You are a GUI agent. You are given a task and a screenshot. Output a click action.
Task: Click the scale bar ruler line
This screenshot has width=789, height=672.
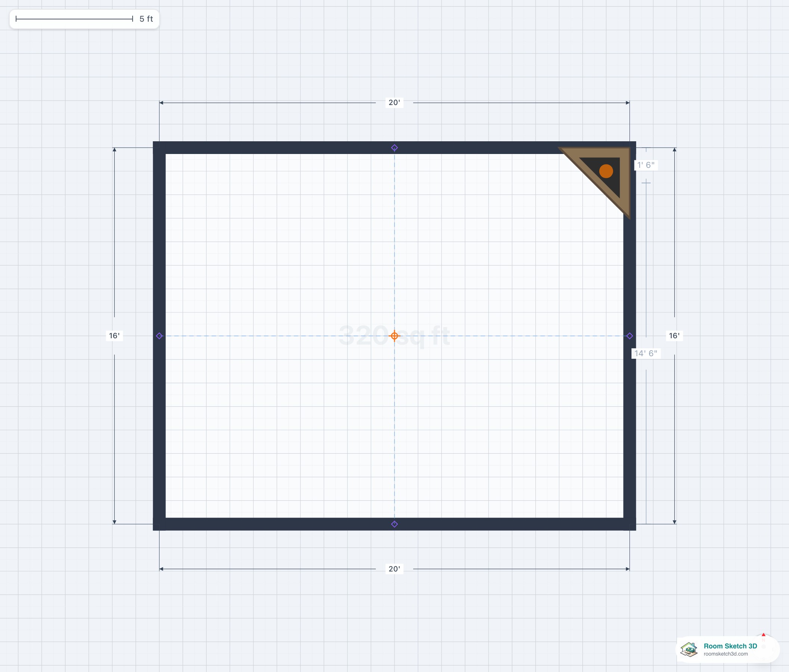pos(74,19)
